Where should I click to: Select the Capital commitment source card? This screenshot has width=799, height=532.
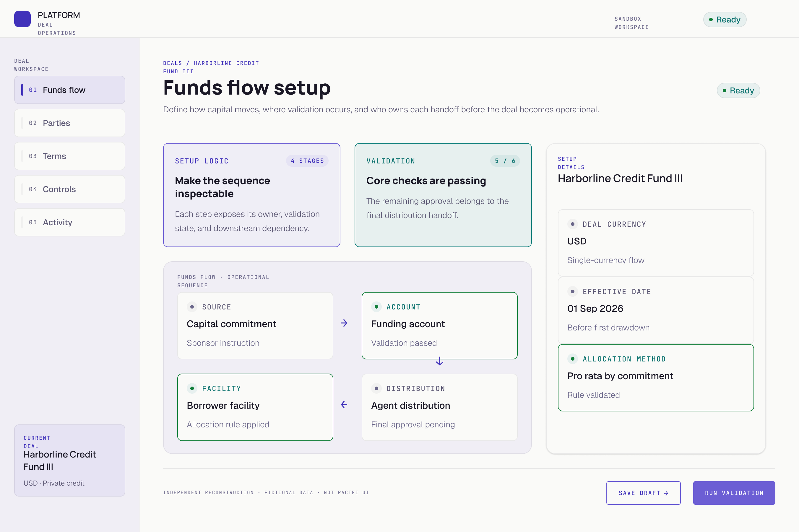tap(255, 326)
